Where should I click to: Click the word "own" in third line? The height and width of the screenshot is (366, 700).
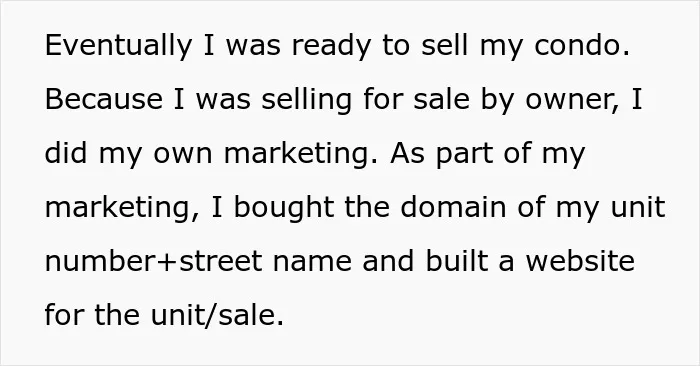tap(183, 155)
